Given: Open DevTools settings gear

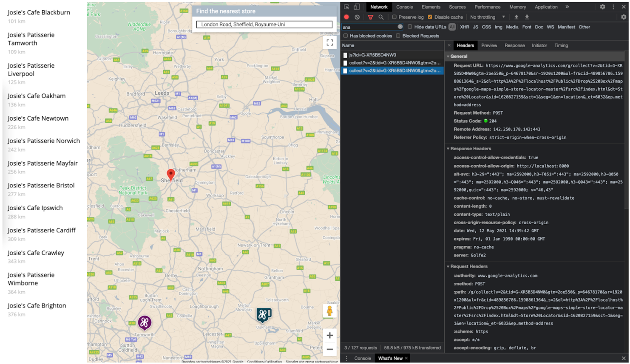Looking at the screenshot, I should coord(602,7).
